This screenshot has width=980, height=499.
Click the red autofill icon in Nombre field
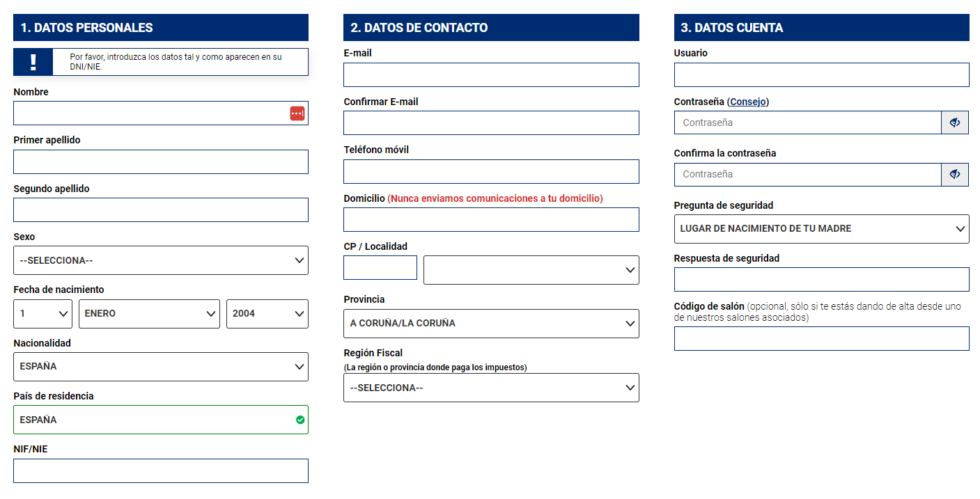click(x=297, y=113)
